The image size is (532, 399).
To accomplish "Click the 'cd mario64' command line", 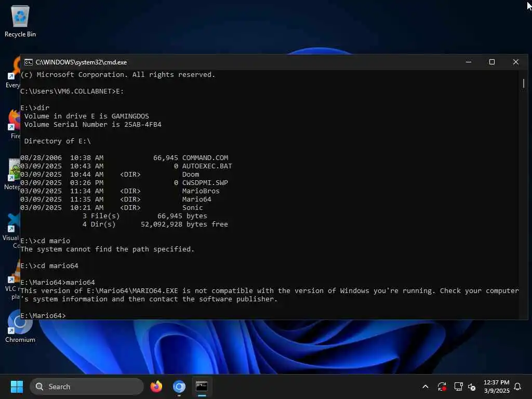I will coord(49,266).
